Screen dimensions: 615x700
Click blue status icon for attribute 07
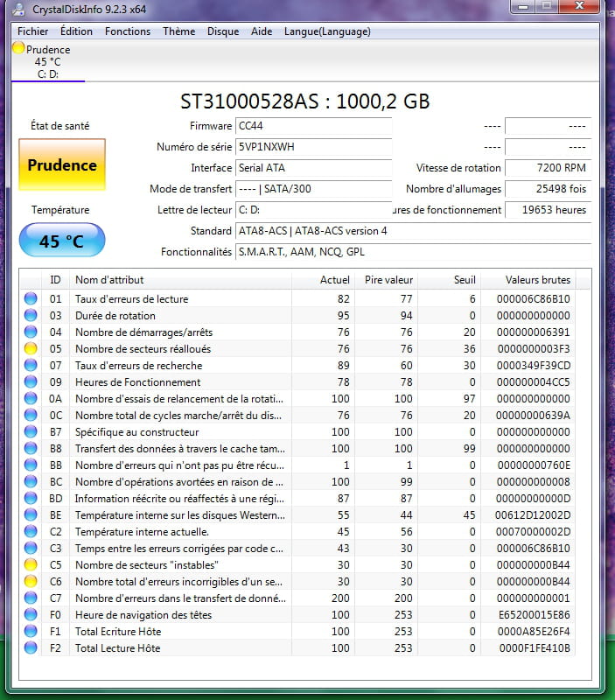coord(31,365)
